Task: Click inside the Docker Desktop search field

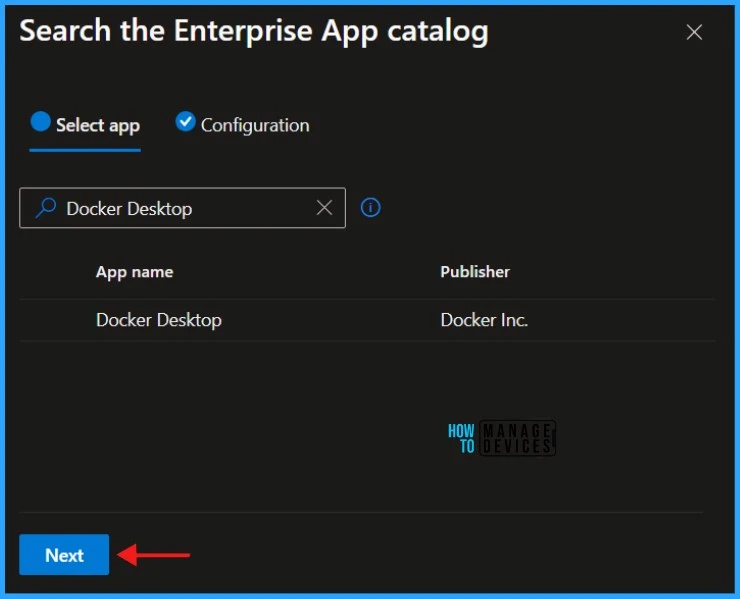Action: click(182, 208)
